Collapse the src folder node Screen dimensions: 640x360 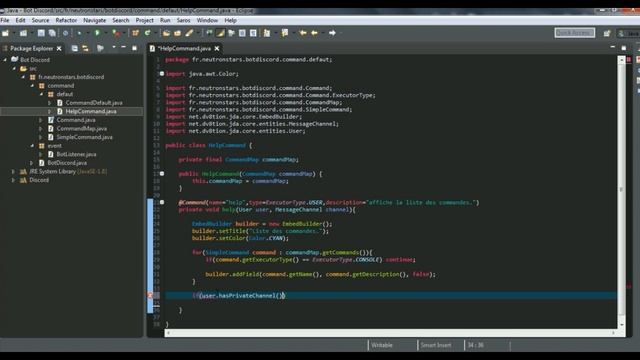pyautogui.click(x=14, y=68)
